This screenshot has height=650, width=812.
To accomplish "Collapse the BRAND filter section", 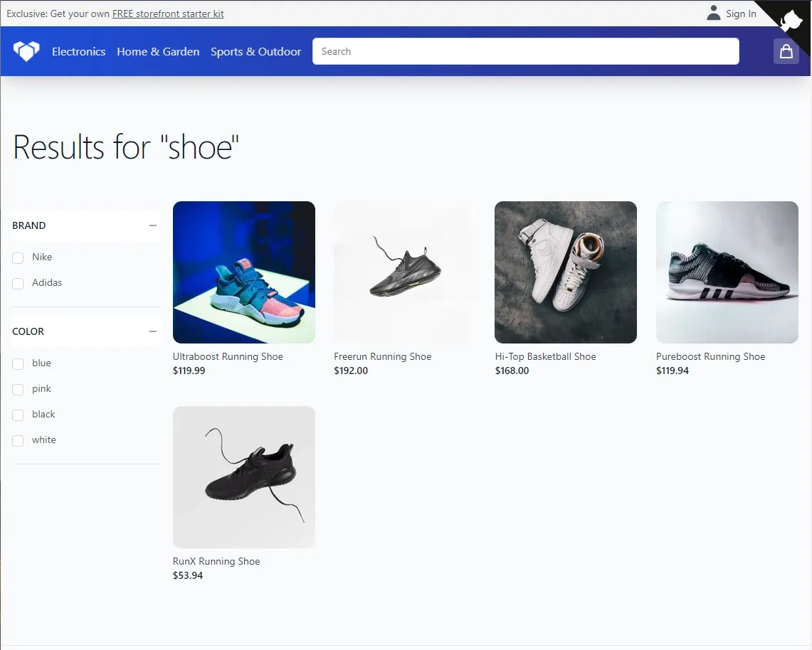I will [x=153, y=225].
